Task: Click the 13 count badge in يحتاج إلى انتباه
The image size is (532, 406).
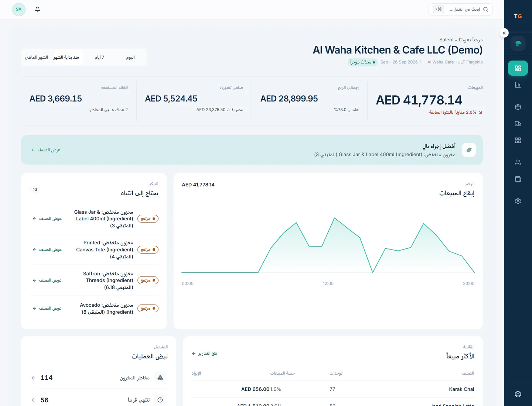Action: tap(35, 189)
